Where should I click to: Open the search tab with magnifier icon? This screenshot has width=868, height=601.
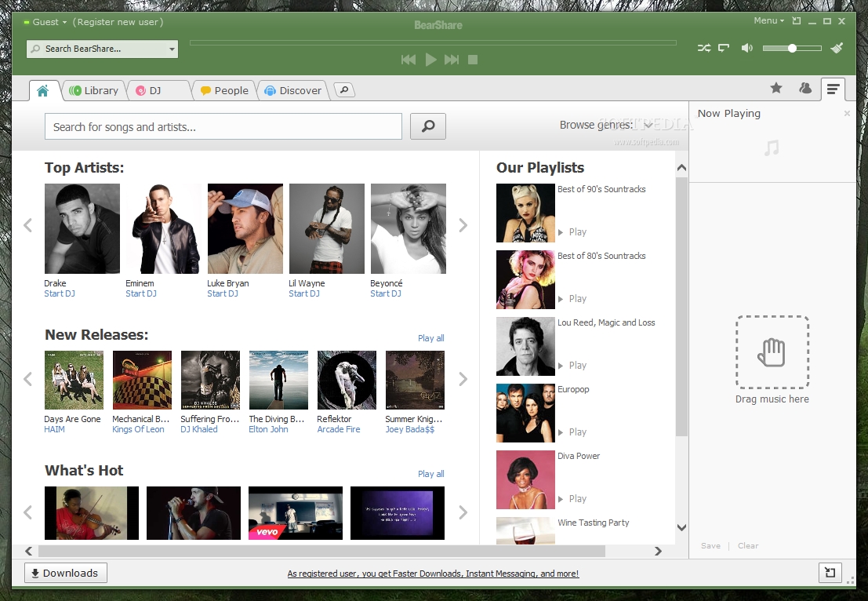point(344,89)
